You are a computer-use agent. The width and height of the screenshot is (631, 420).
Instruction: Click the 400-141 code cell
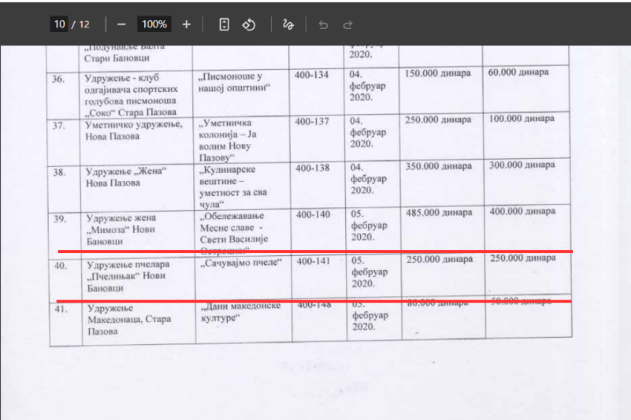click(x=316, y=262)
